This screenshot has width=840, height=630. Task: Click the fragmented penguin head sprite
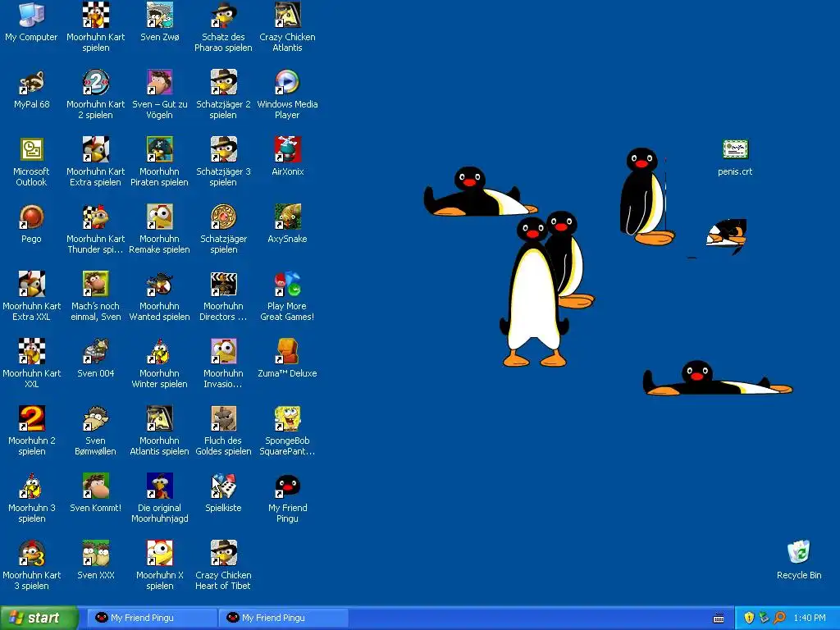tap(727, 235)
